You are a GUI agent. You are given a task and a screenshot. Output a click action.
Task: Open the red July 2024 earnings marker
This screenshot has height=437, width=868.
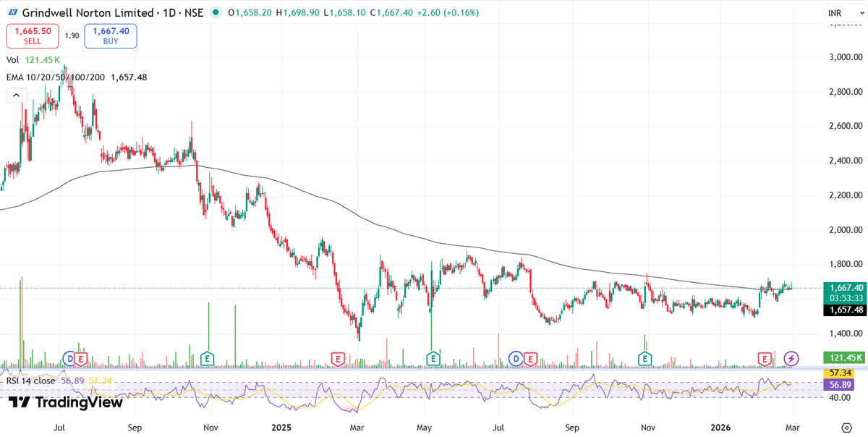click(x=81, y=358)
